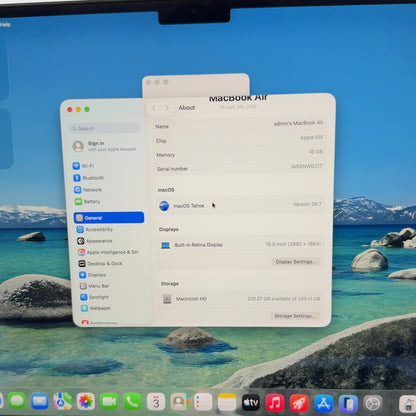Viewport: 416px width, 416px height.
Task: Select Appearance in the settings sidebar
Action: click(x=95, y=241)
